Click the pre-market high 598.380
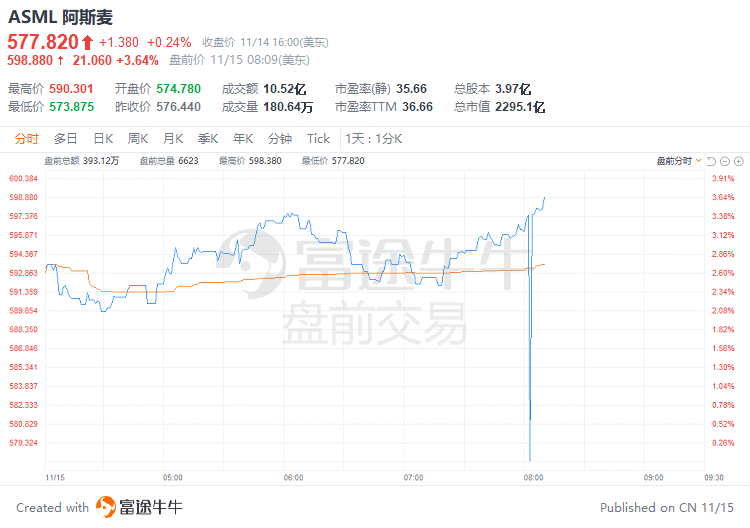Viewport: 750px width, 528px height. click(265, 161)
